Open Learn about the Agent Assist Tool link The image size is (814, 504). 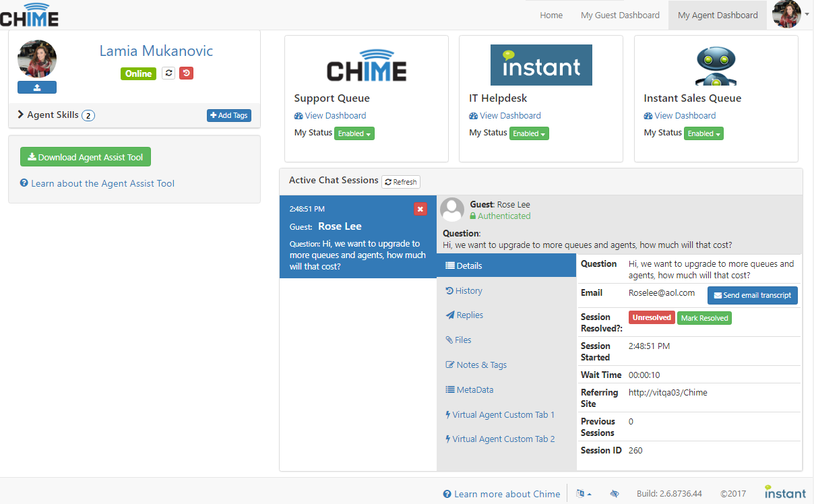[x=97, y=183]
